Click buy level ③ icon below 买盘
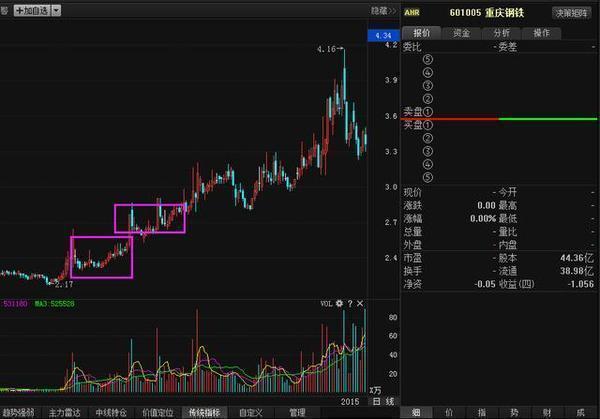The width and height of the screenshot is (600, 419). coord(428,151)
